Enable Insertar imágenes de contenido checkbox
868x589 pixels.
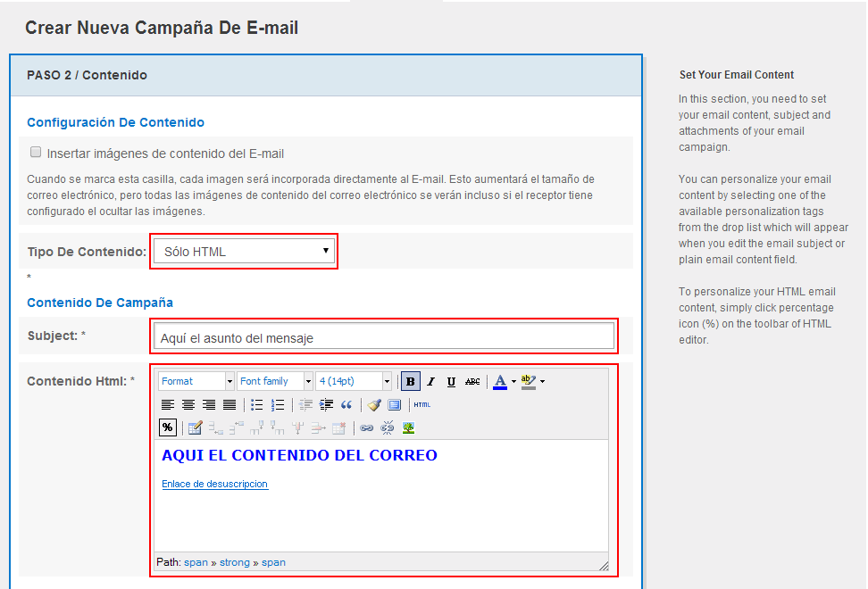[36, 153]
